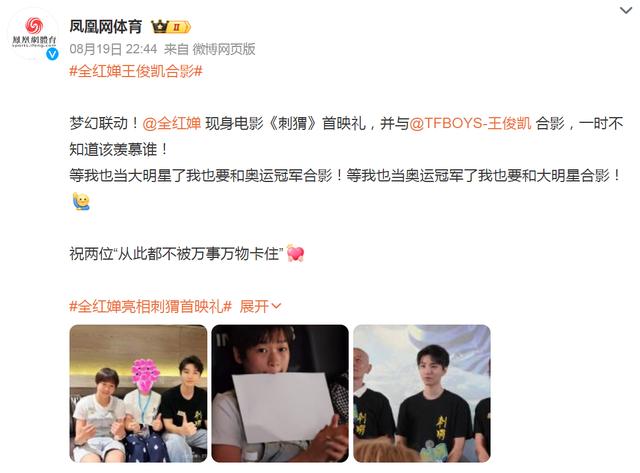
Task: Open hashtag #全红婵亮相刺猬首映礼#
Action: pos(151,306)
